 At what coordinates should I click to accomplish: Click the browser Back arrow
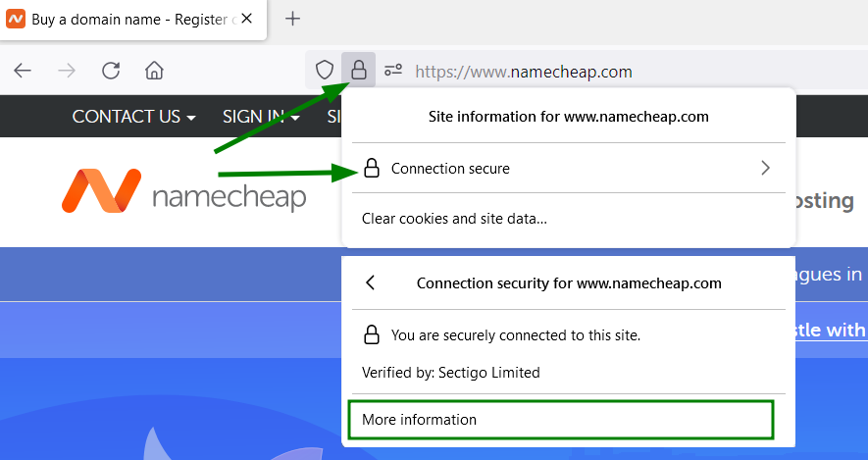pyautogui.click(x=23, y=71)
